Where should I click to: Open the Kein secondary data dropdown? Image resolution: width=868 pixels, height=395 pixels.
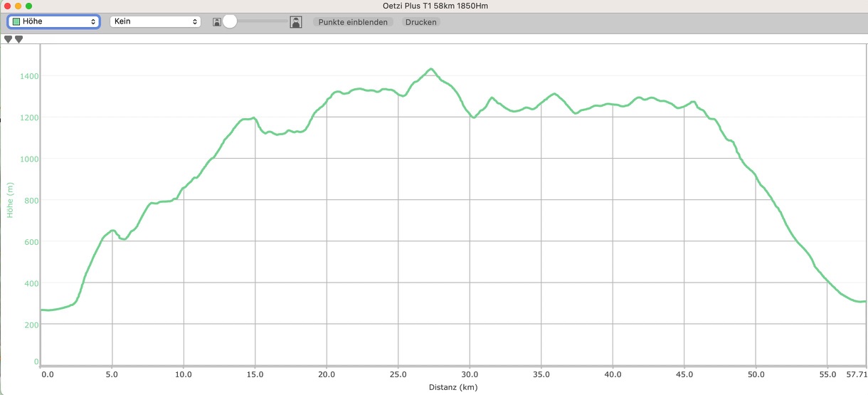[x=155, y=22]
